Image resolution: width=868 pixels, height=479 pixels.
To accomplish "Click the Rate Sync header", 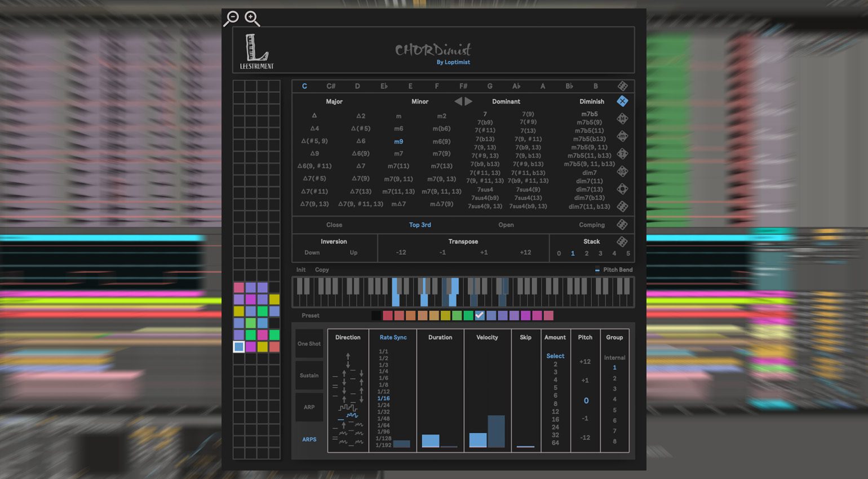I will (393, 338).
